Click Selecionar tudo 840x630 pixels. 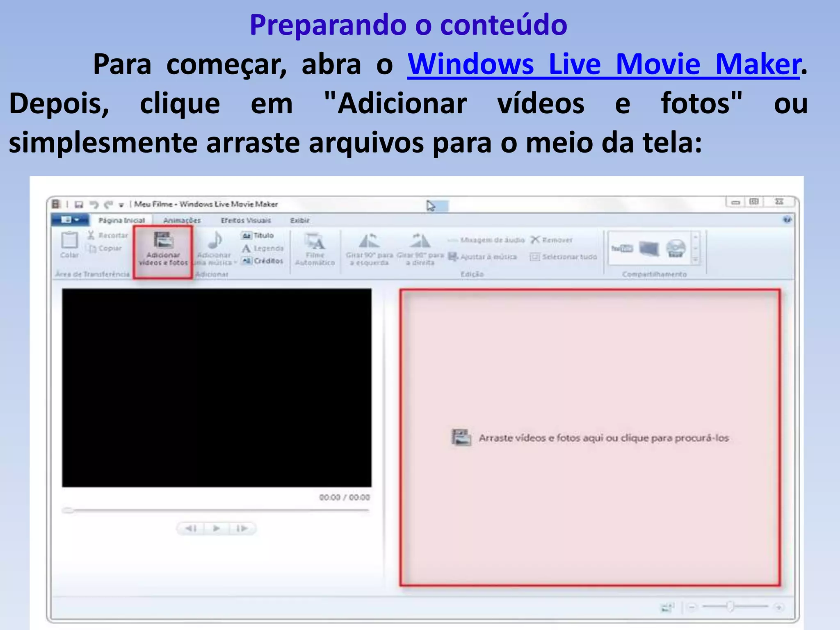(563, 257)
